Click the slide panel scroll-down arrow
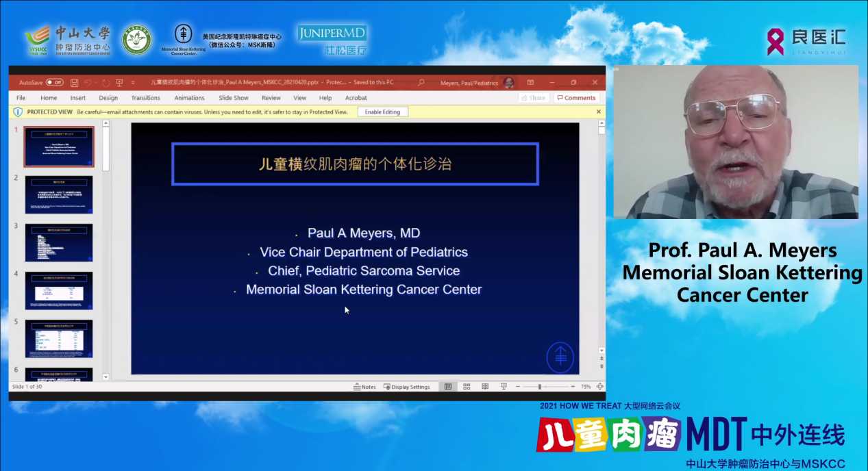Image resolution: width=868 pixels, height=471 pixels. coord(106,377)
